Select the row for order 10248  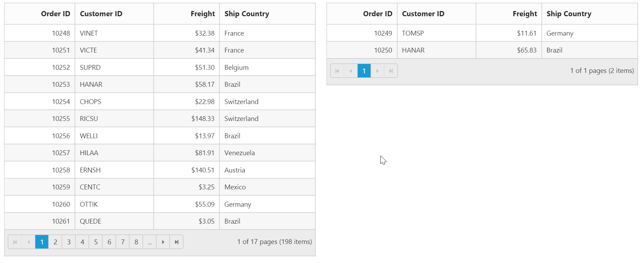tap(138, 33)
